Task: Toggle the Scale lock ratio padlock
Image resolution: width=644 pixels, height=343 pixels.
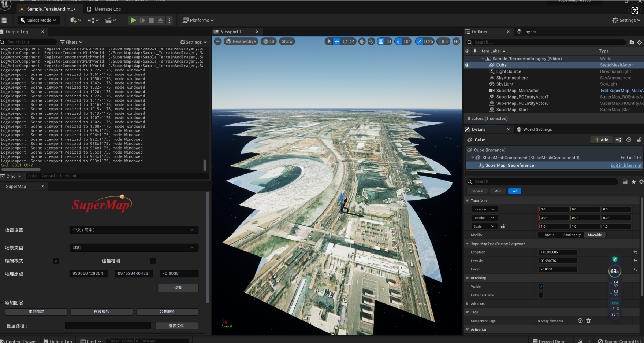Action: click(x=503, y=226)
